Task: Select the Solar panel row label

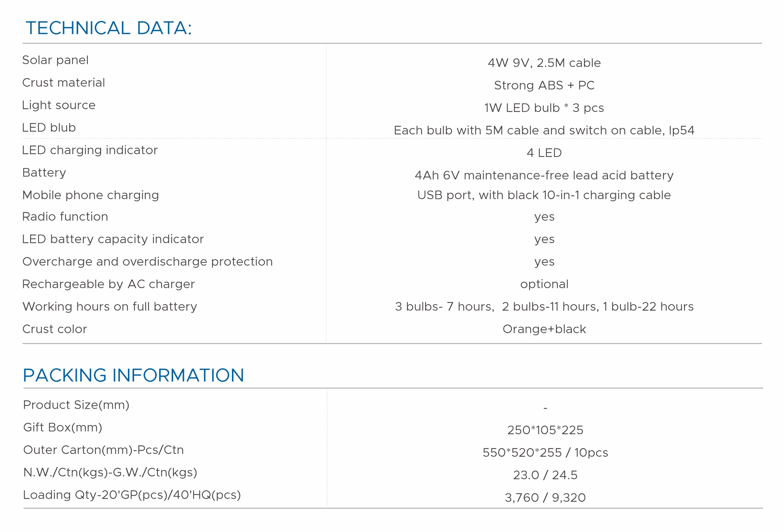Action: tap(56, 60)
